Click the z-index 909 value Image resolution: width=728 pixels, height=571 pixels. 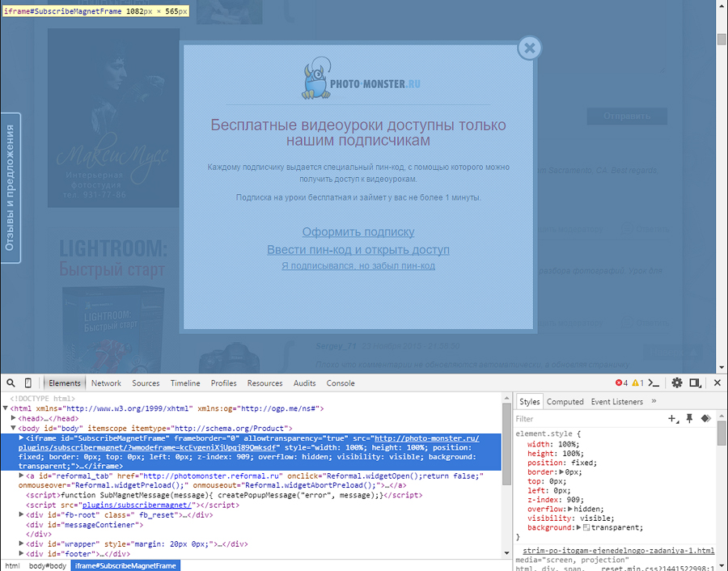click(x=574, y=500)
